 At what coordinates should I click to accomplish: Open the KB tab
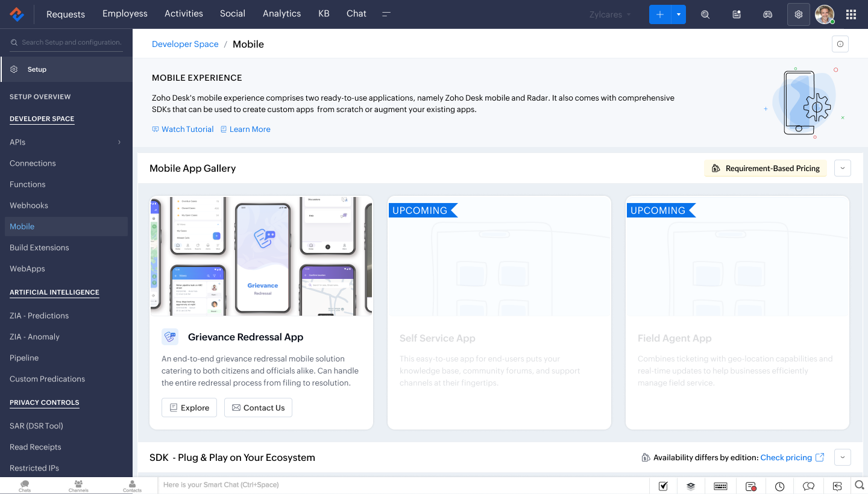click(324, 13)
